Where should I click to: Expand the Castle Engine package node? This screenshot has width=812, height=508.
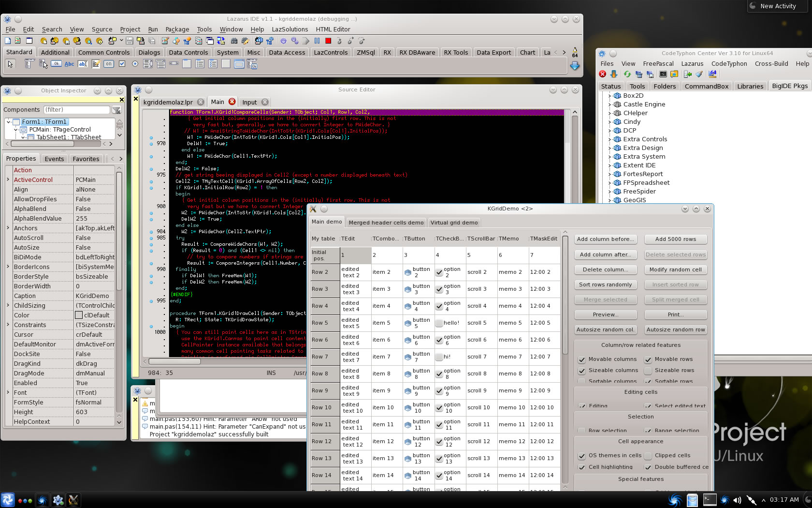pyautogui.click(x=609, y=105)
